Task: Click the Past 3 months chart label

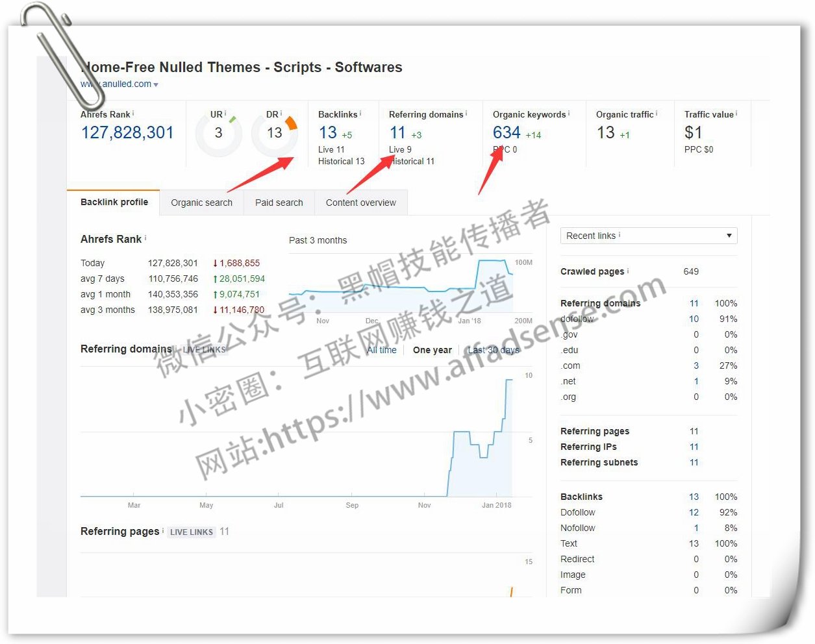Action: (x=318, y=240)
